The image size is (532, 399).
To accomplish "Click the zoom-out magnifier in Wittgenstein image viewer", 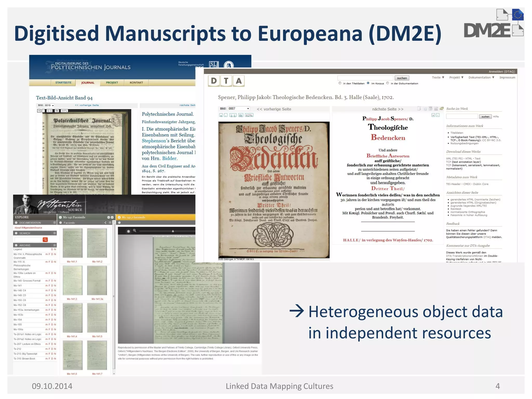I will tap(135, 230).
